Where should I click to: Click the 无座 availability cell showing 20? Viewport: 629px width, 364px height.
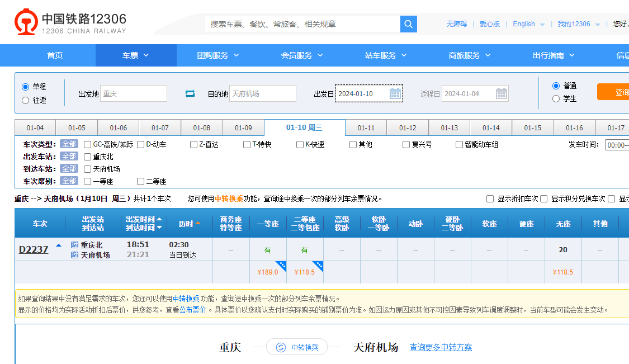563,249
